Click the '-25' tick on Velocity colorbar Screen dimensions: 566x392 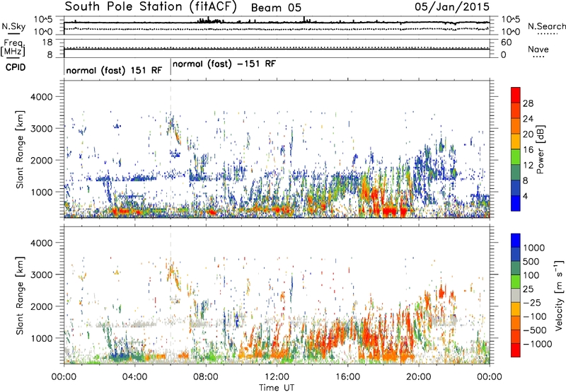[x=532, y=303]
